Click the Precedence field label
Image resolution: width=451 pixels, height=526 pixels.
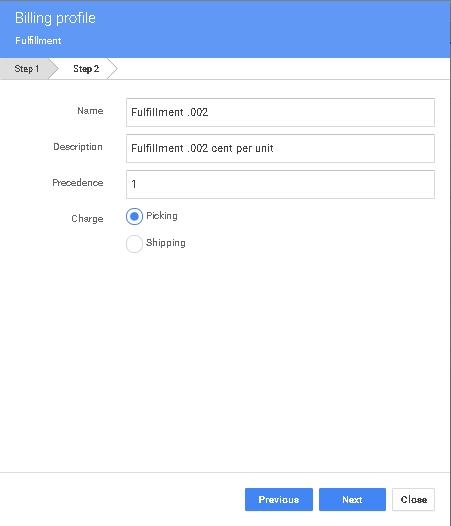tap(78, 183)
